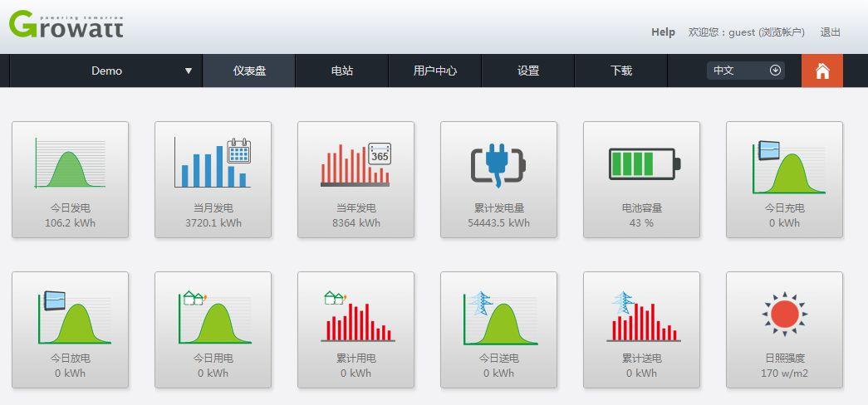
Task: Click the guest (浏览帐户) welcome text
Action: point(746,32)
